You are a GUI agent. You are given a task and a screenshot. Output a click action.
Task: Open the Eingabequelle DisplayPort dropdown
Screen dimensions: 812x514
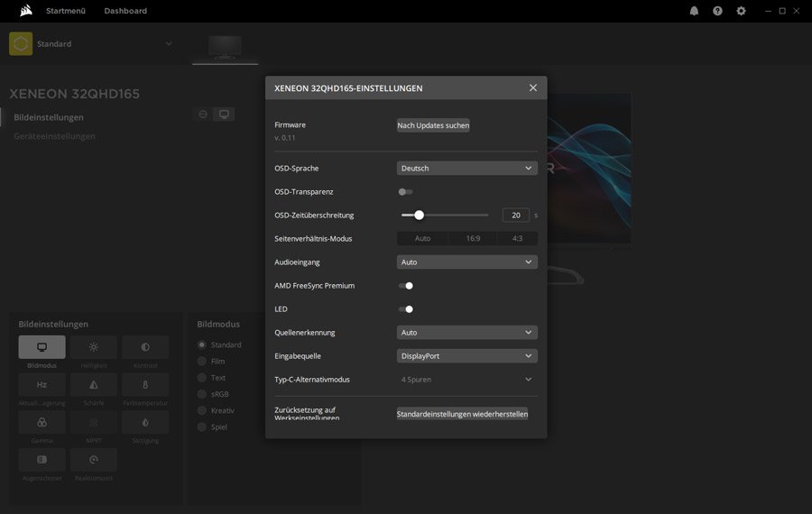point(467,356)
